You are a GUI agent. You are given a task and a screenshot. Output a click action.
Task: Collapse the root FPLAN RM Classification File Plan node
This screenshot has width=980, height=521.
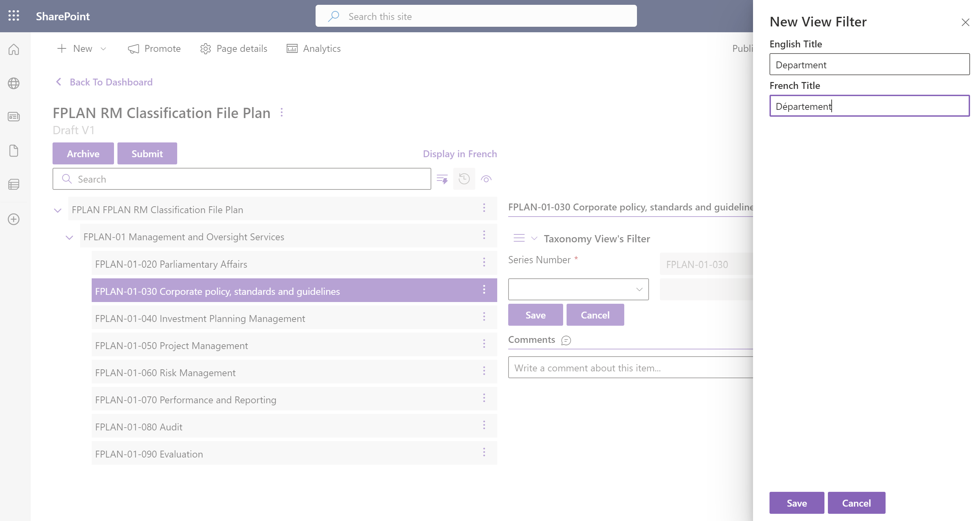tap(58, 210)
